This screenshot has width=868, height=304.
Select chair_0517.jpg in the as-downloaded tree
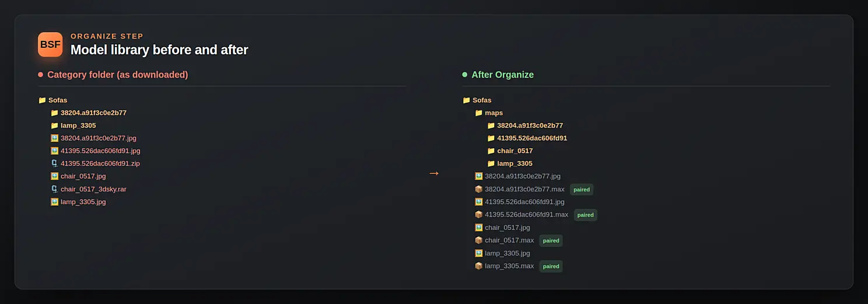tap(83, 176)
